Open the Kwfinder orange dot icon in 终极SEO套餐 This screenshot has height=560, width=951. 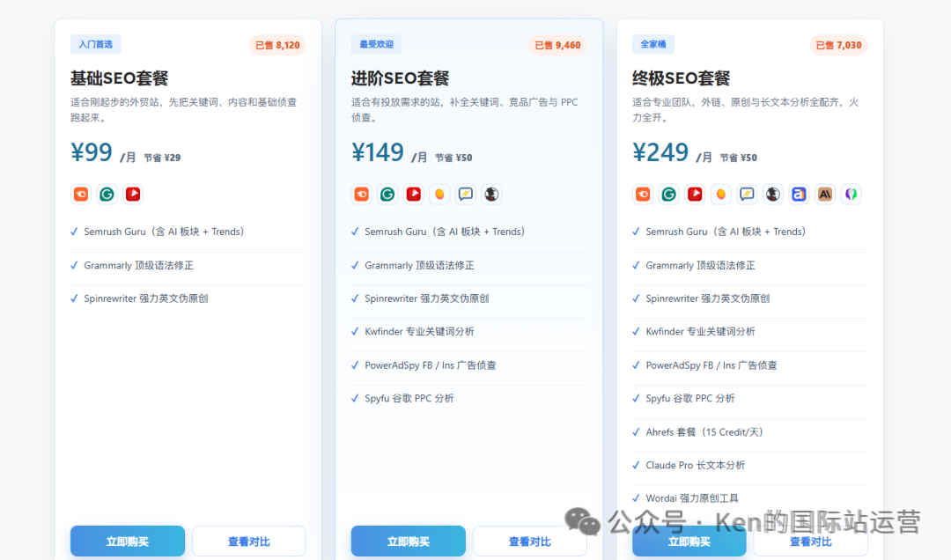721,194
